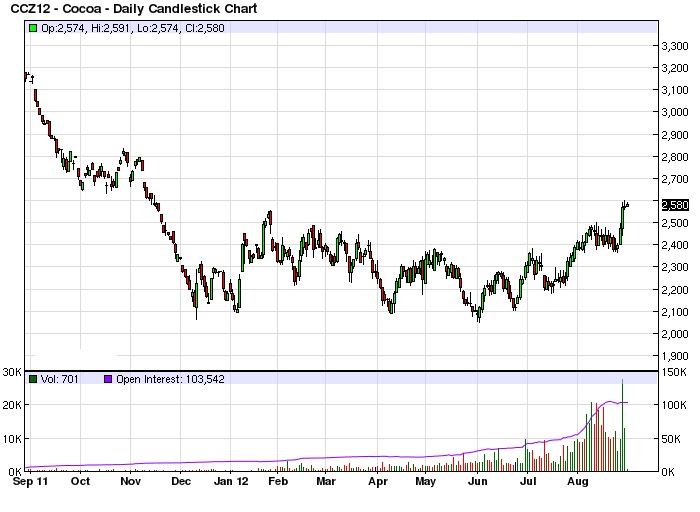Click the dark green Vol legend square

[33, 379]
